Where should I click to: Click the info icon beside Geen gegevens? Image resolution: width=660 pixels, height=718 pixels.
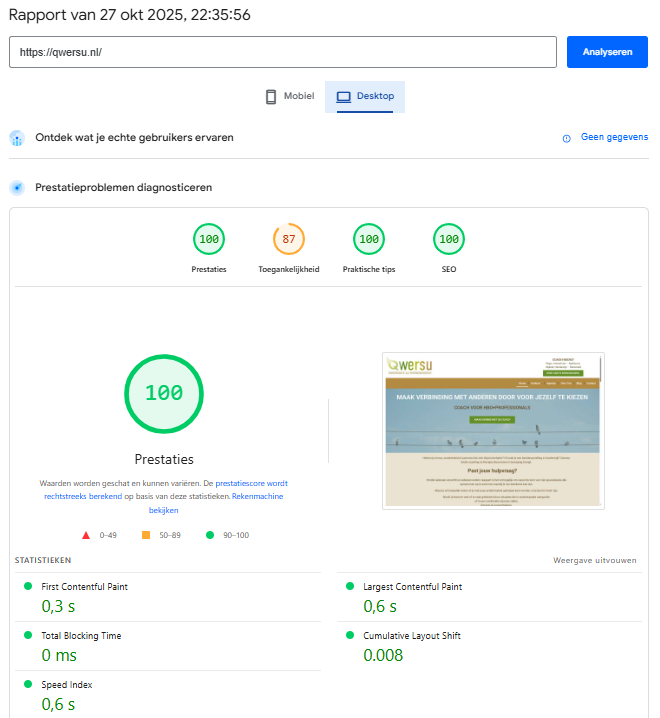(x=567, y=138)
